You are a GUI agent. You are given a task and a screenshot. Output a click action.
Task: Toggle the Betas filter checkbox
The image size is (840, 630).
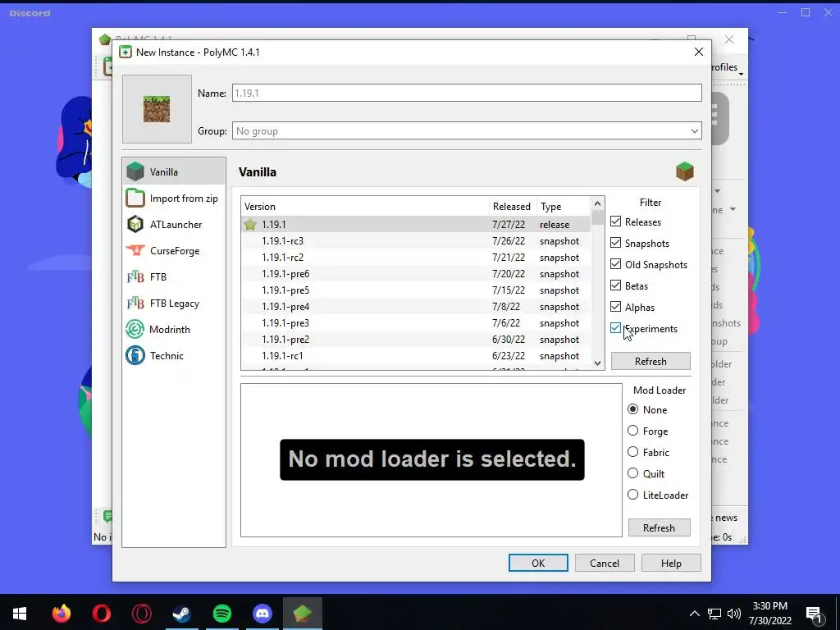(x=615, y=285)
